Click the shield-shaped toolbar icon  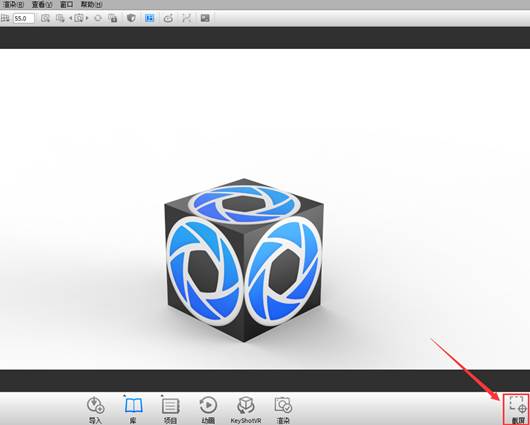pyautogui.click(x=131, y=18)
